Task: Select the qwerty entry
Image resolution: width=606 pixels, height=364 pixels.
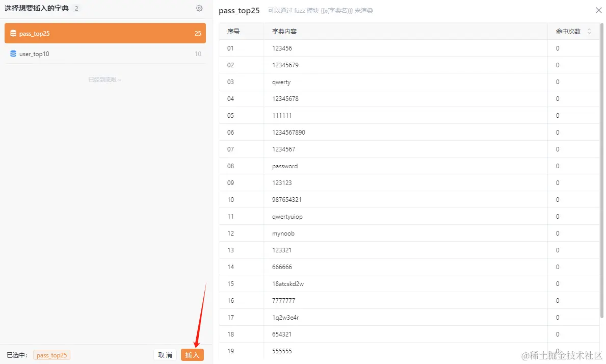Action: coord(281,82)
